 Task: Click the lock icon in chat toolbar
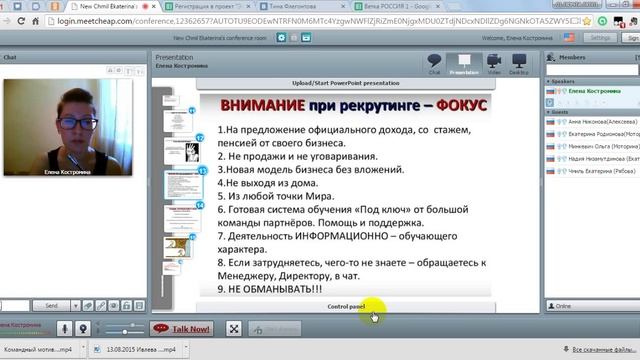tap(127, 305)
